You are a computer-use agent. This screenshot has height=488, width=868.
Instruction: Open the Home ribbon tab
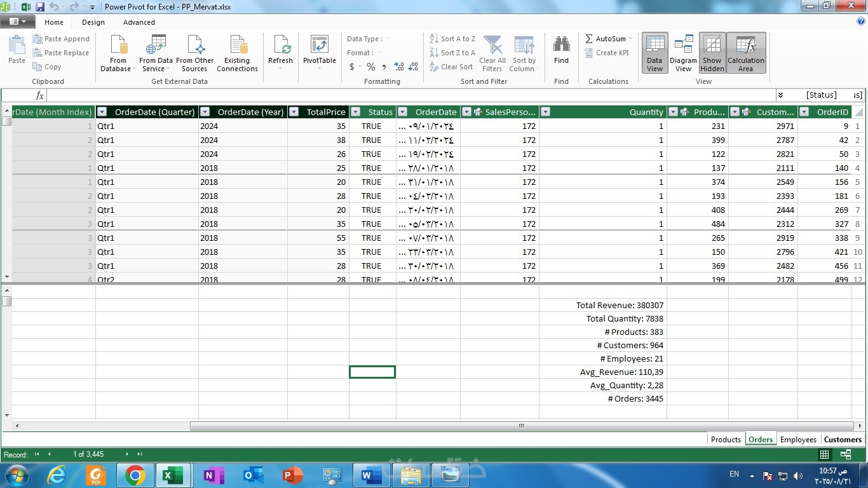click(x=54, y=22)
